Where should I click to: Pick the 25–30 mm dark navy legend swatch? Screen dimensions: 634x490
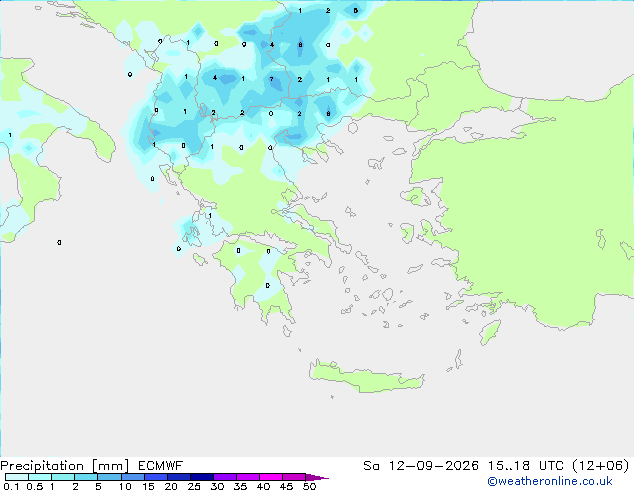[x=202, y=477]
